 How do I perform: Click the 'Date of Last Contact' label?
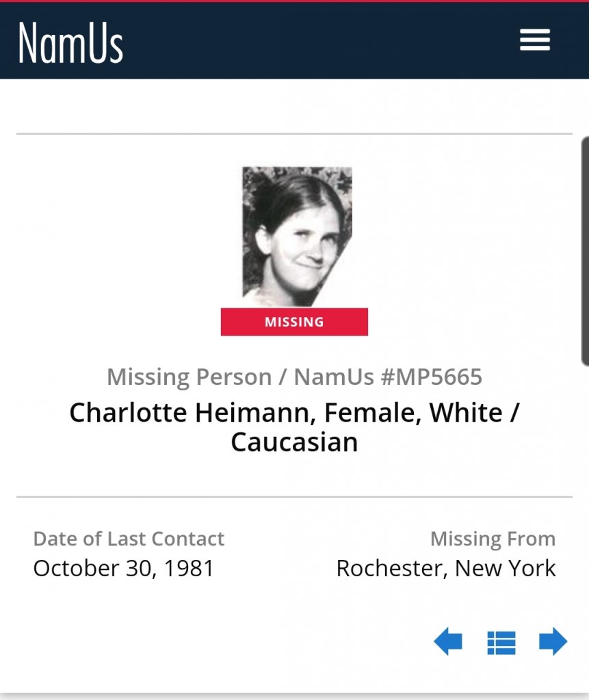(x=129, y=539)
